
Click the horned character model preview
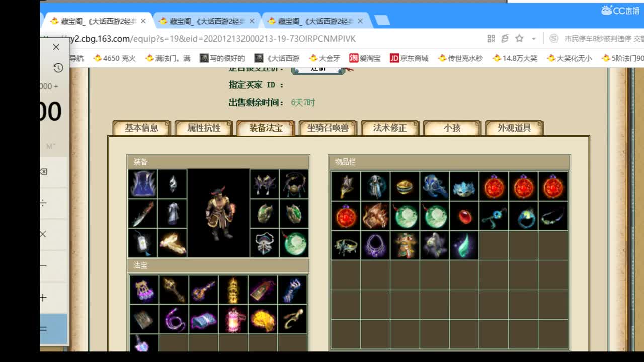pyautogui.click(x=219, y=214)
